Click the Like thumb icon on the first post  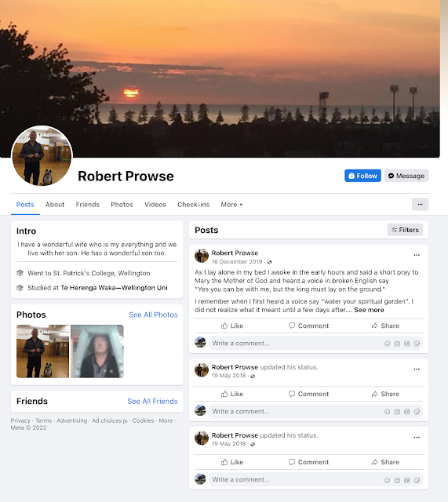coord(224,326)
